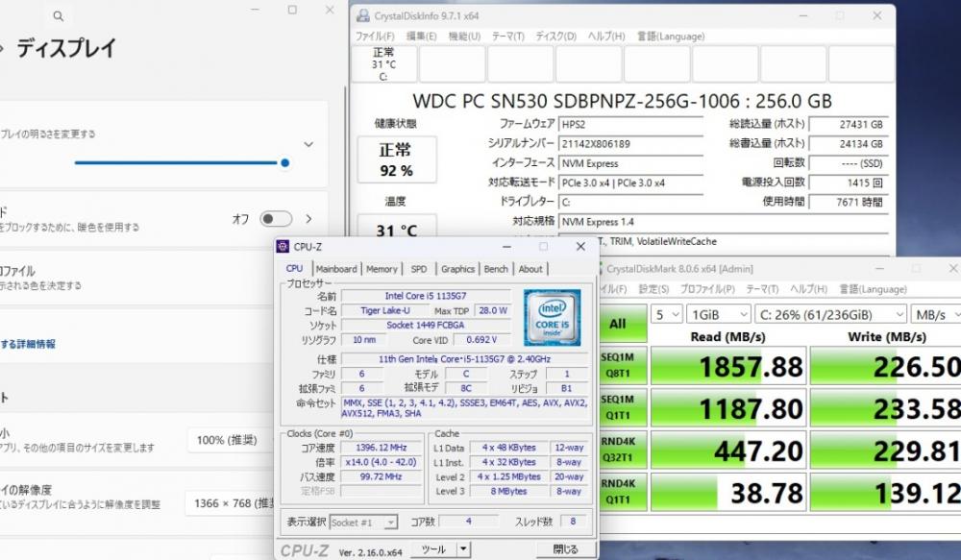Click the 閉じる button in CPU-Z
Viewport: 961px width, 560px height.
(565, 549)
